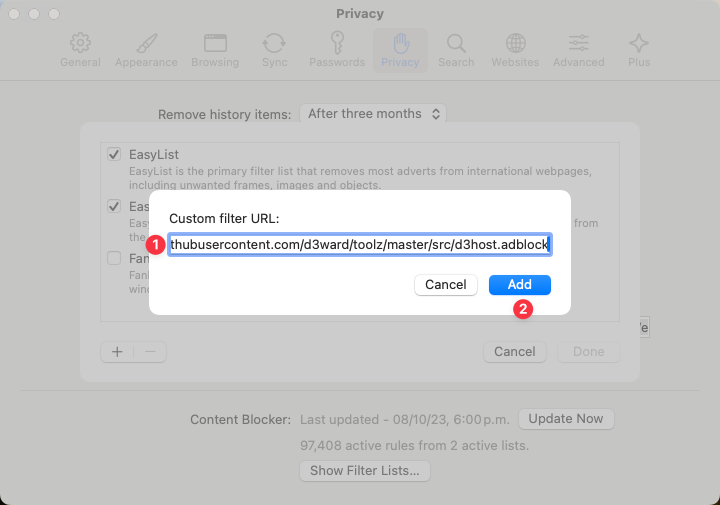Click Show Filter Lists button
Viewport: 720px width, 505px height.
pos(365,471)
